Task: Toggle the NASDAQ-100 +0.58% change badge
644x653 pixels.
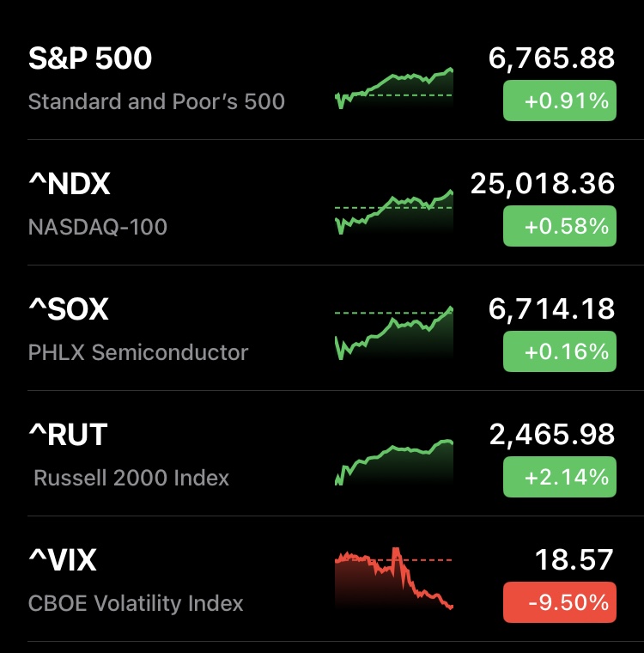Action: point(559,227)
